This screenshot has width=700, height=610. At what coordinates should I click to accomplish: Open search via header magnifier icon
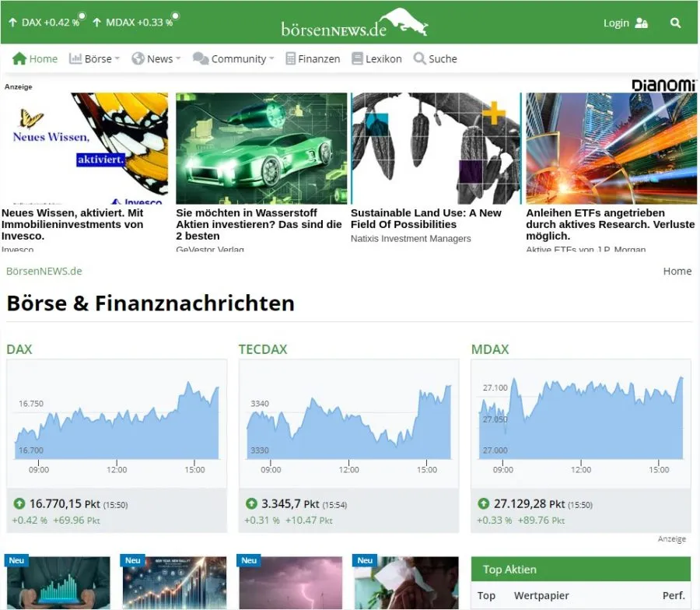pos(675,23)
